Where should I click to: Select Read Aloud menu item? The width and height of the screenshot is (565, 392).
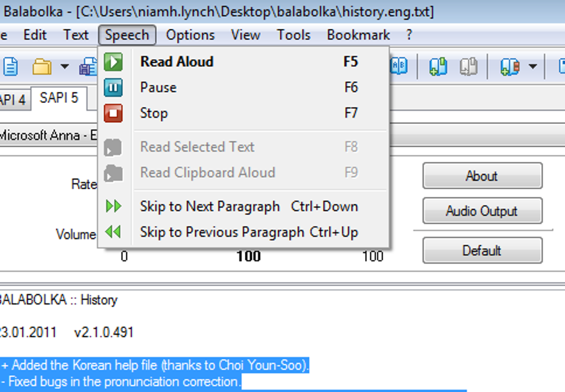(x=244, y=61)
